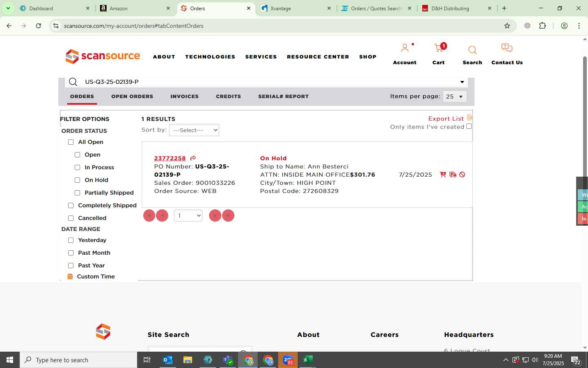This screenshot has height=368, width=588.
Task: Check the On Hold filter
Action: (77, 180)
